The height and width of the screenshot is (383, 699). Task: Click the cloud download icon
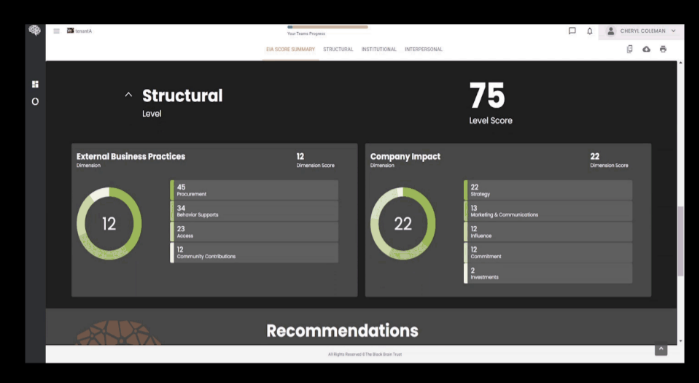point(646,49)
